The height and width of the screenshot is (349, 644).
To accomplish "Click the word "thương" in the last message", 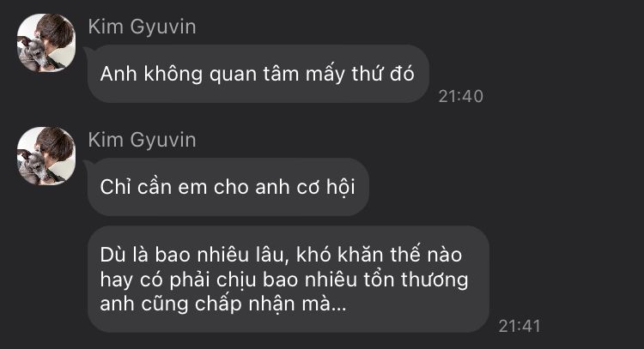I will point(435,280).
